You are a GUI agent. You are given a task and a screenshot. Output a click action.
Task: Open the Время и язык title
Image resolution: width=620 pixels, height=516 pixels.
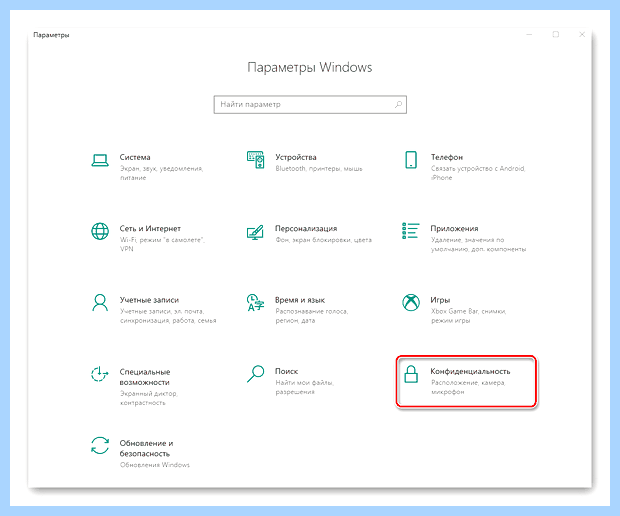click(x=300, y=300)
